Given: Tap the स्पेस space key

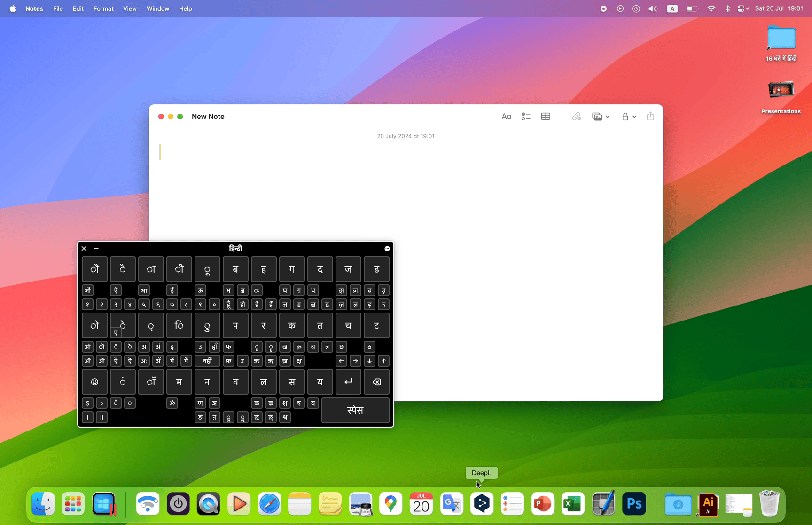Looking at the screenshot, I should [355, 410].
